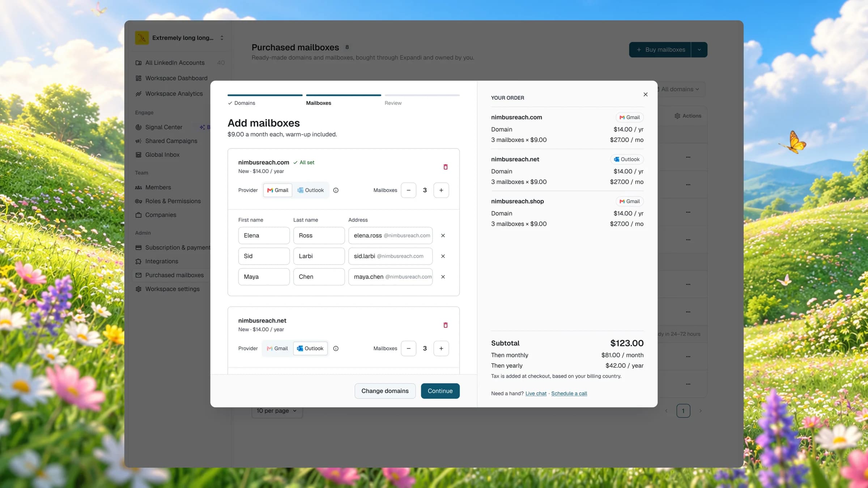
Task: Open the Mailboxes step
Action: pyautogui.click(x=344, y=100)
